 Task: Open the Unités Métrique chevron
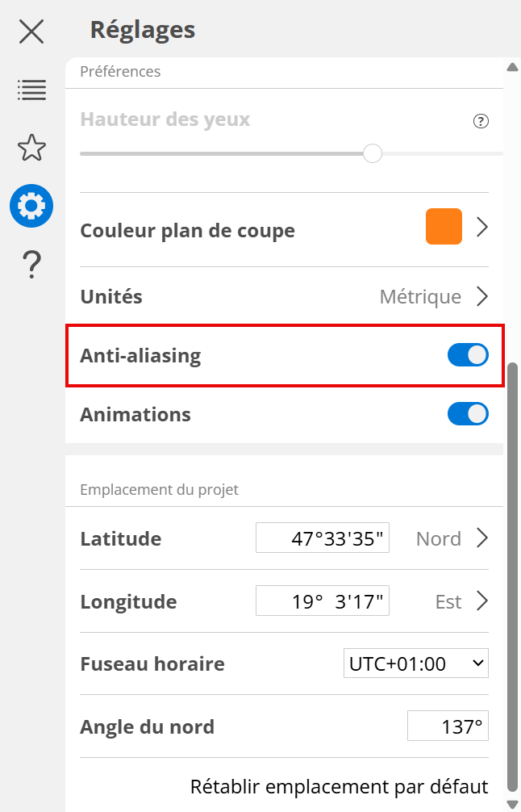[x=482, y=296]
